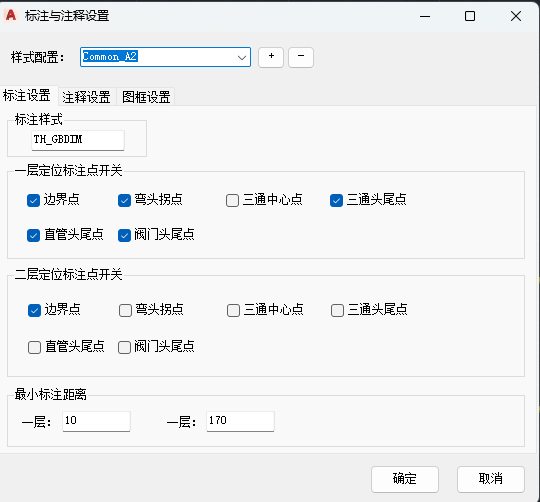This screenshot has height=502, width=540.
Task: Uncheck first-layer 阀门头尾点 checkbox
Action: (x=124, y=236)
